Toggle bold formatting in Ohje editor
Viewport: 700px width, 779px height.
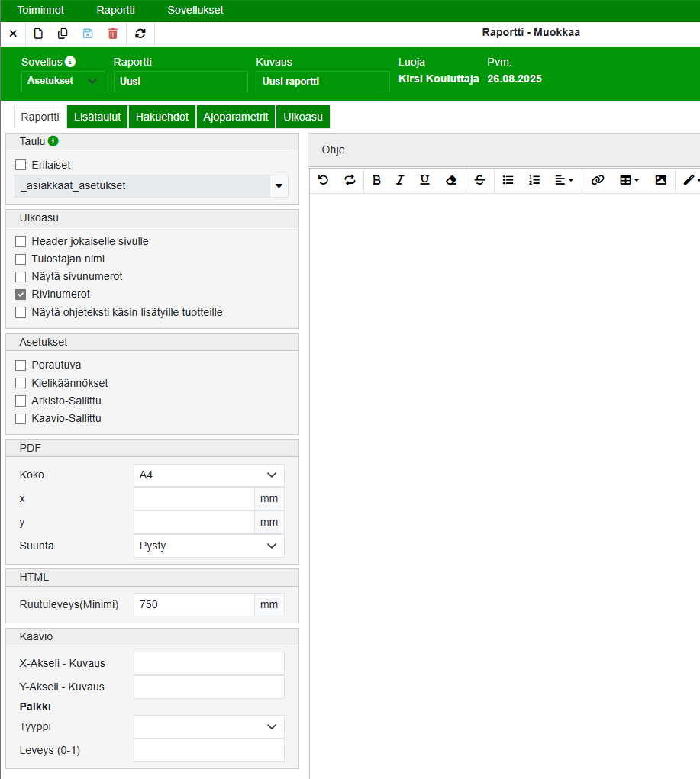coord(376,180)
